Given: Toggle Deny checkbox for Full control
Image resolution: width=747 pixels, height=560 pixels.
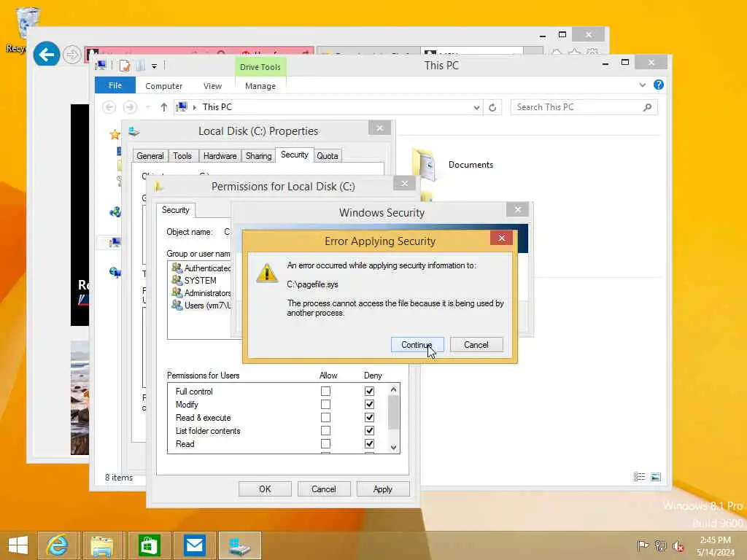Looking at the screenshot, I should point(369,392).
